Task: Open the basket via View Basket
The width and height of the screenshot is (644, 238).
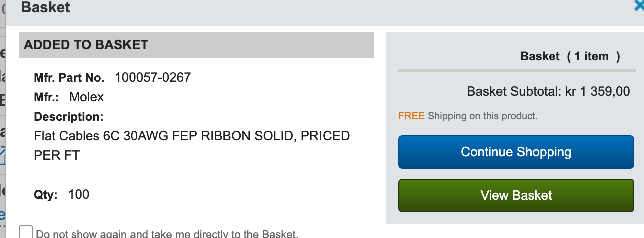Action: (x=516, y=195)
